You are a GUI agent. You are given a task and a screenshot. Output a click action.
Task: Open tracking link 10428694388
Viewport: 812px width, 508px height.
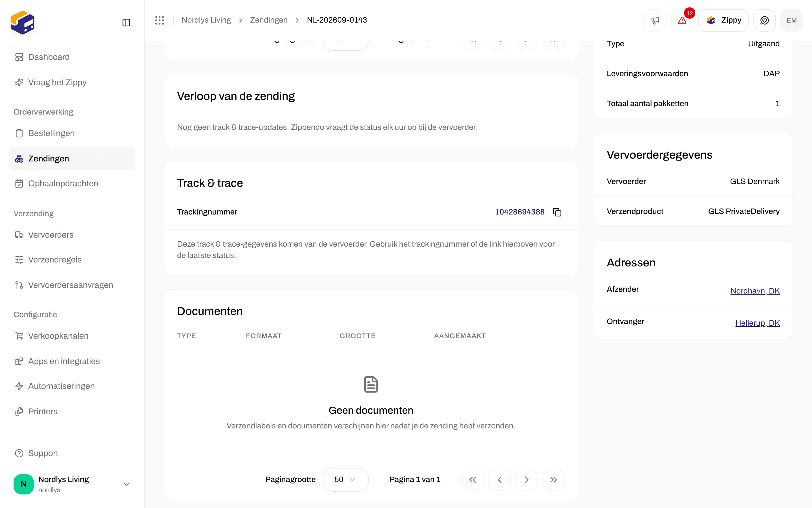[520, 212]
